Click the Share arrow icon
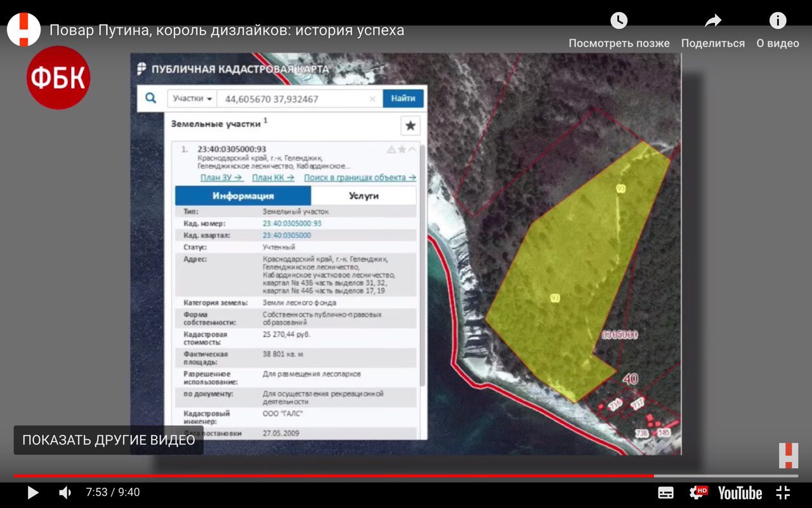Screen dimensions: 812x508 pyautogui.click(x=713, y=20)
